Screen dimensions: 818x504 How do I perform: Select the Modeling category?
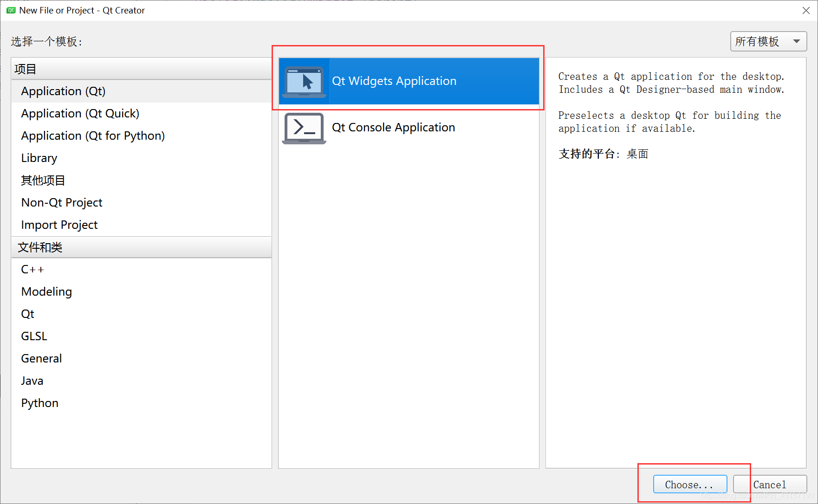tap(46, 291)
